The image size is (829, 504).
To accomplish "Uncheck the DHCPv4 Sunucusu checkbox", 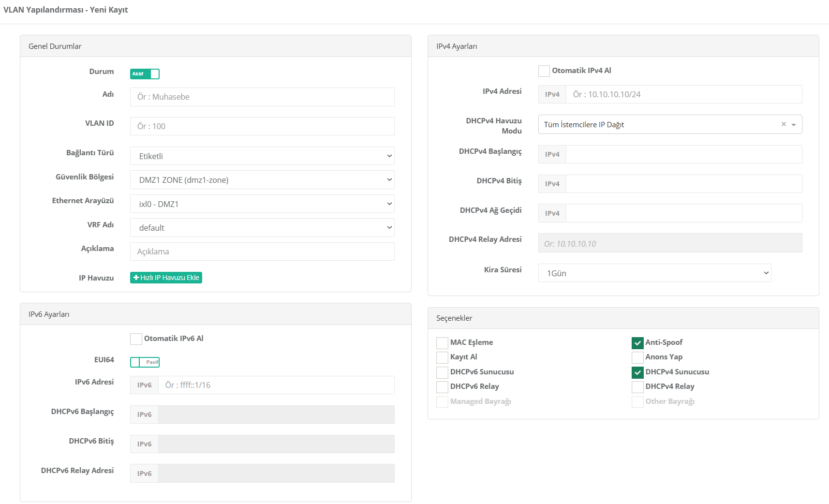I will [x=637, y=372].
